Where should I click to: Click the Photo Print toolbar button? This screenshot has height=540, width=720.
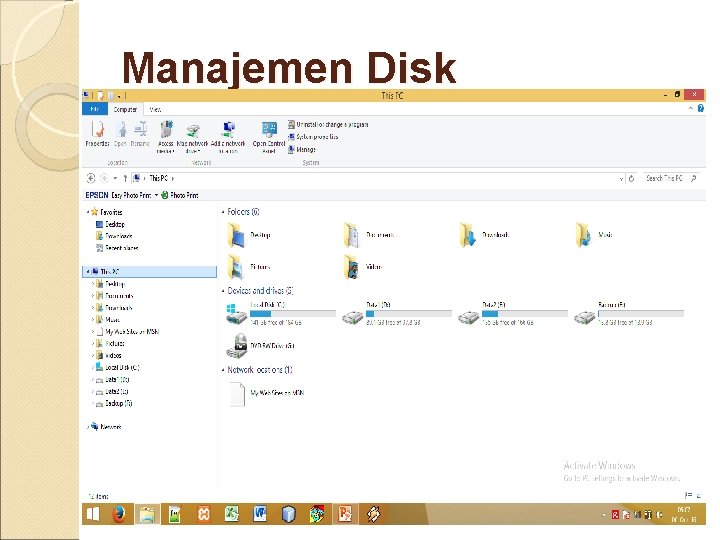tap(180, 195)
